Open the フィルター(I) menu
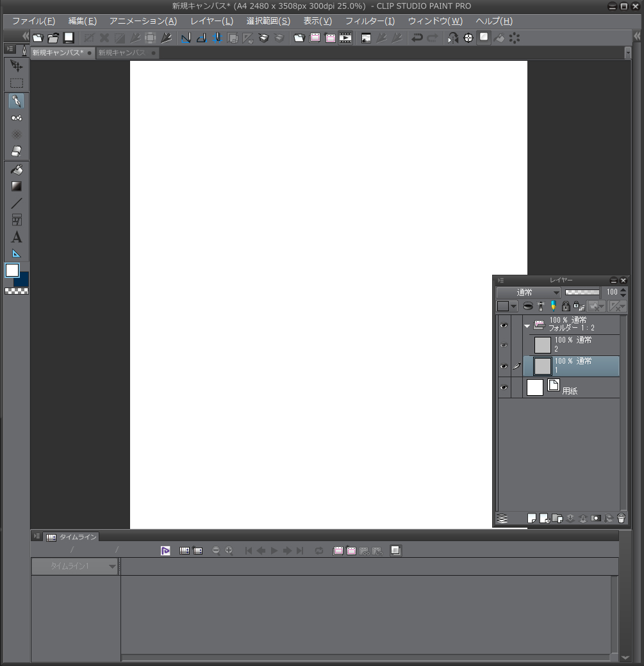Image resolution: width=644 pixels, height=666 pixels. click(x=370, y=20)
